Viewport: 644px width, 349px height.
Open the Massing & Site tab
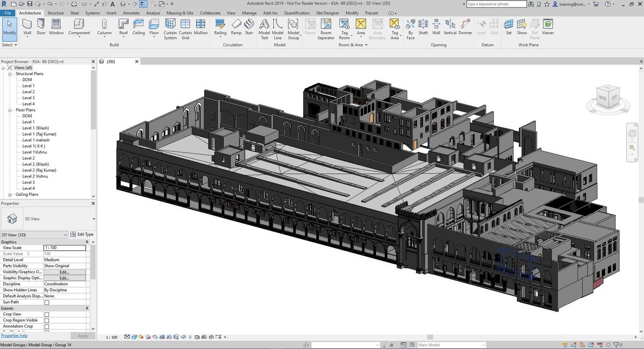[180, 12]
